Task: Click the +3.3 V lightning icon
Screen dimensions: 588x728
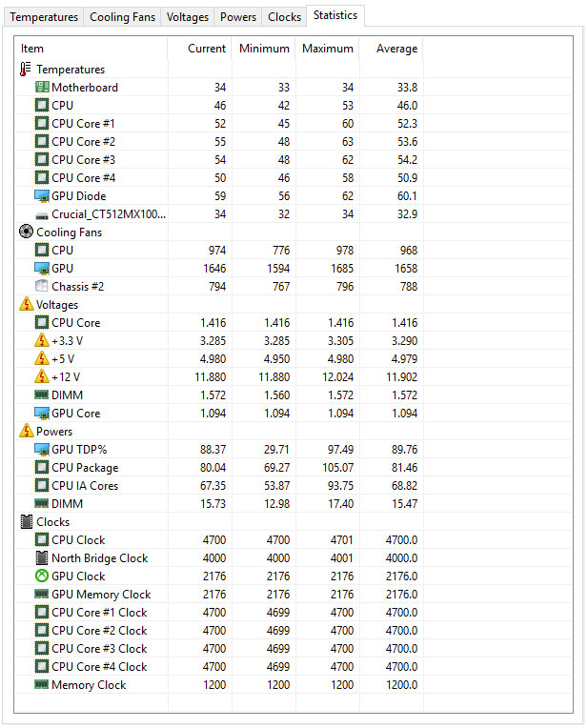Action: click(x=42, y=340)
